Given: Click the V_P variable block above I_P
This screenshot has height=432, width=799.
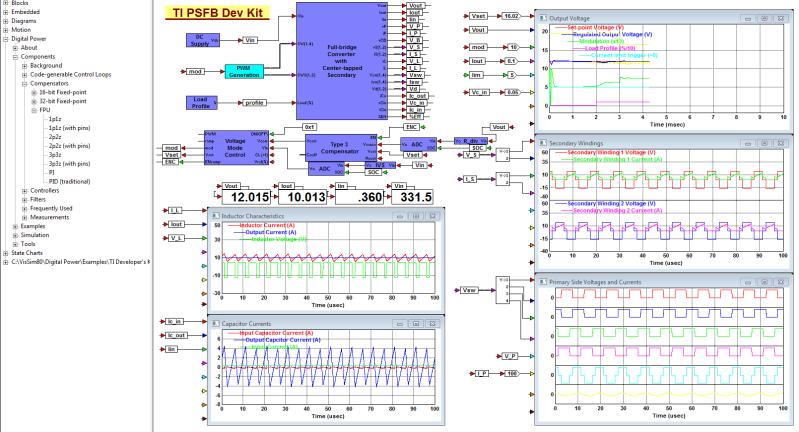Looking at the screenshot, I should (510, 356).
